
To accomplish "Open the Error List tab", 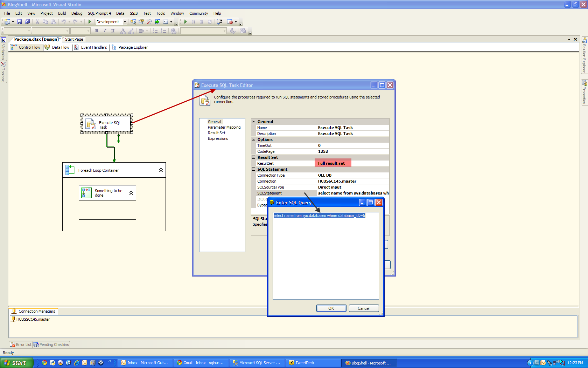I will point(21,345).
